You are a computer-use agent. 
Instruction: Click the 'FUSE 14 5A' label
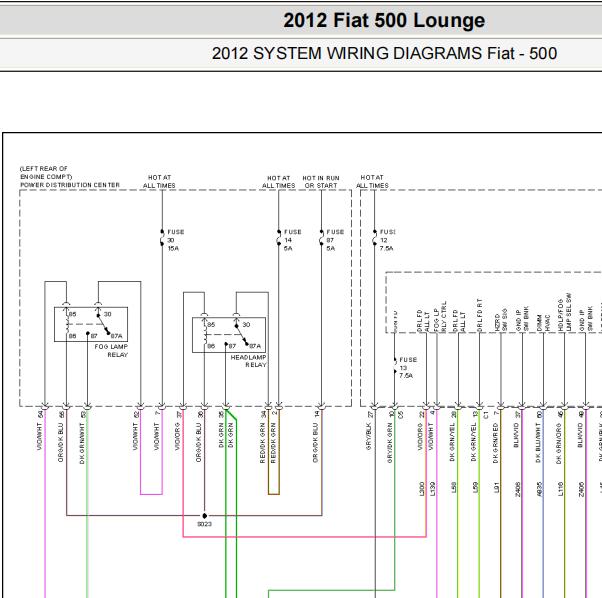point(292,240)
